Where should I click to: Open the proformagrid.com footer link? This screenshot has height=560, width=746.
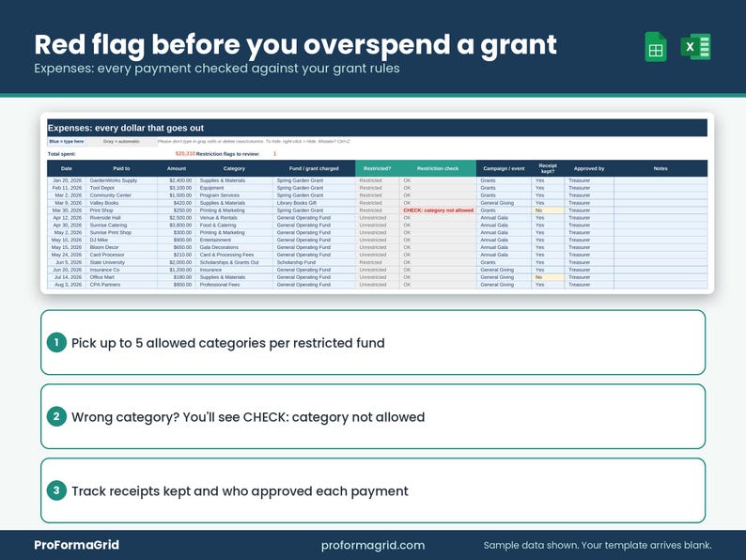coord(373,545)
